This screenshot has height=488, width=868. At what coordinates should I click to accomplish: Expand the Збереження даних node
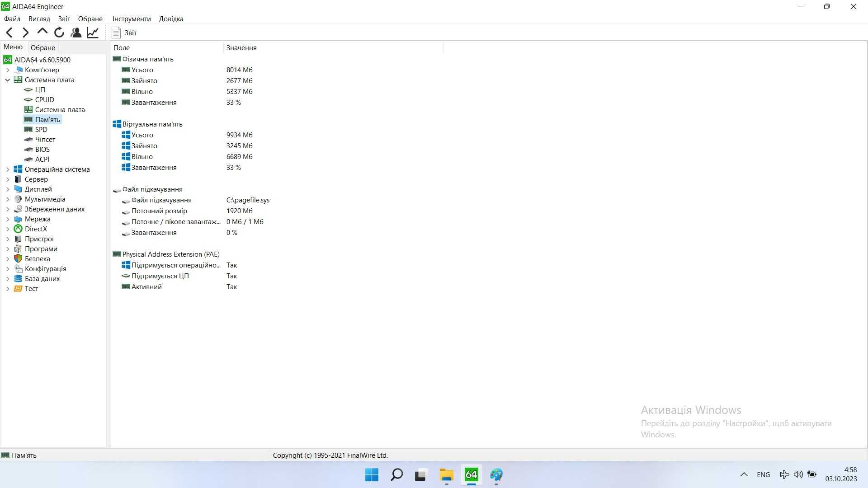pos(8,209)
